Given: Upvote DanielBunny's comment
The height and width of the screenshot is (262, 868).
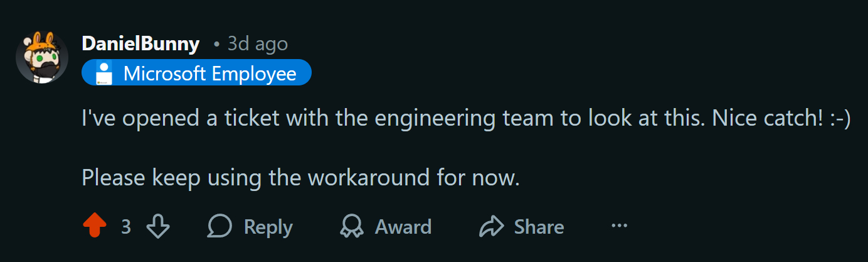Looking at the screenshot, I should (x=95, y=226).
